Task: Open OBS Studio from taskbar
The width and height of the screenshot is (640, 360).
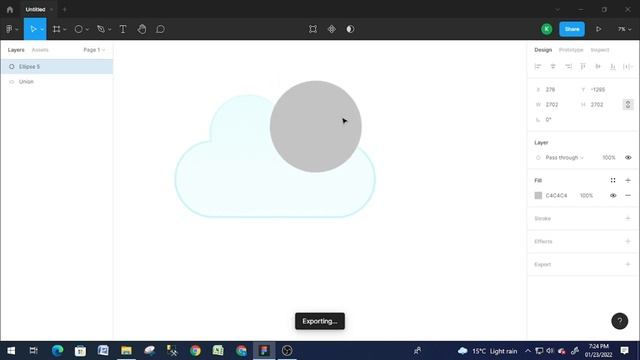Action: pos(287,351)
